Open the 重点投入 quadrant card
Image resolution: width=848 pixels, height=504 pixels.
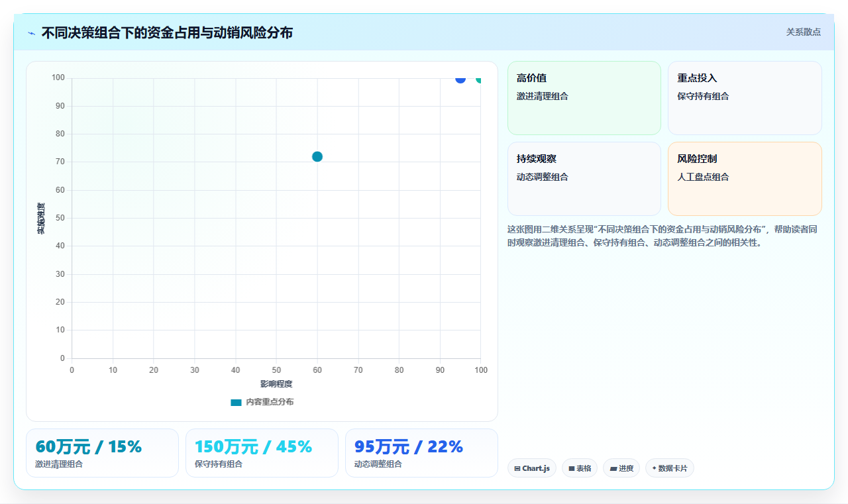point(745,98)
